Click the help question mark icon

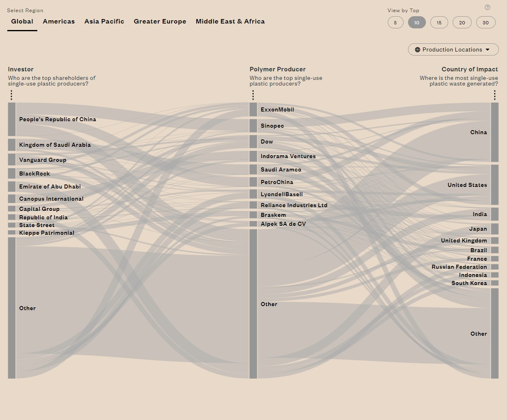[x=488, y=7]
